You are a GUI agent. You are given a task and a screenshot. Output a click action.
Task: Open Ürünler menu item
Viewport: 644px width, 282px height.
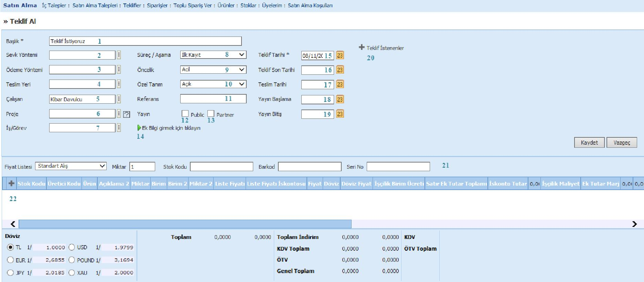[226, 6]
